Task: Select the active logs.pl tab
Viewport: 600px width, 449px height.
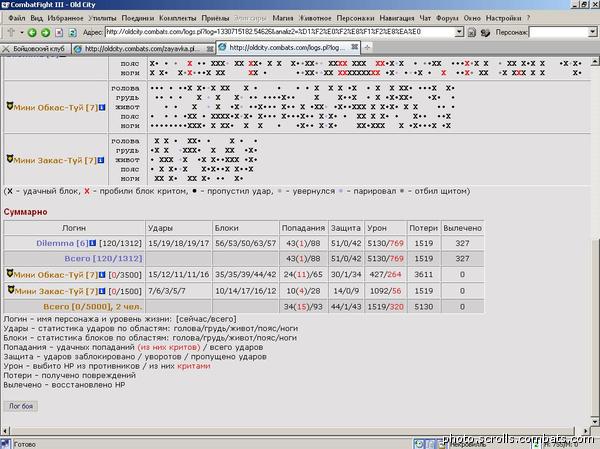Action: tap(288, 47)
